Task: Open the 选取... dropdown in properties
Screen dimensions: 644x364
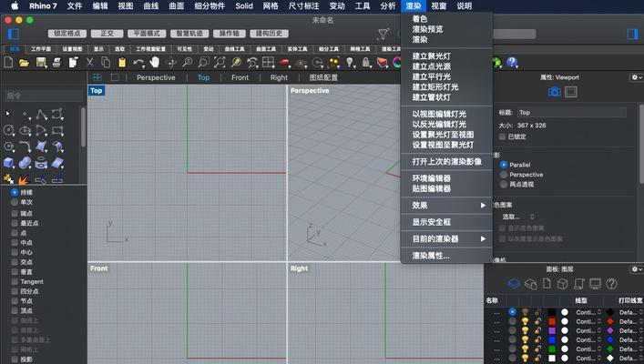Action: click(518, 217)
